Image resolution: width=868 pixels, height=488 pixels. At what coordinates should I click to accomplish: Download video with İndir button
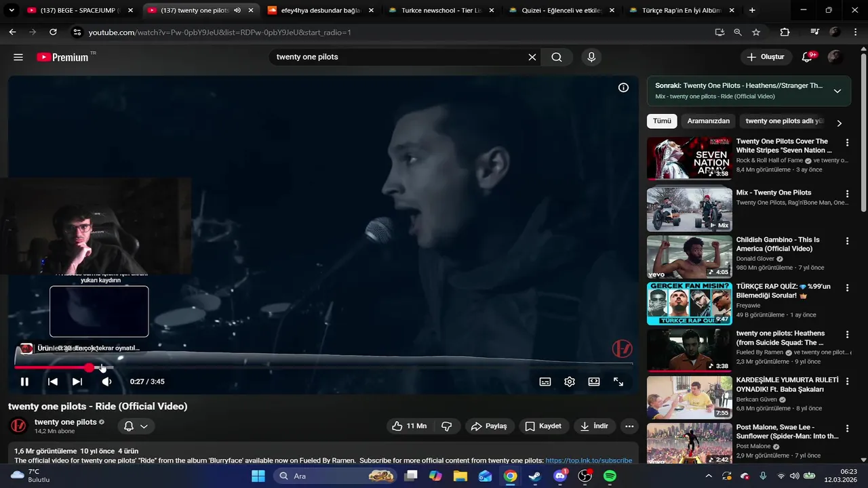pyautogui.click(x=594, y=426)
